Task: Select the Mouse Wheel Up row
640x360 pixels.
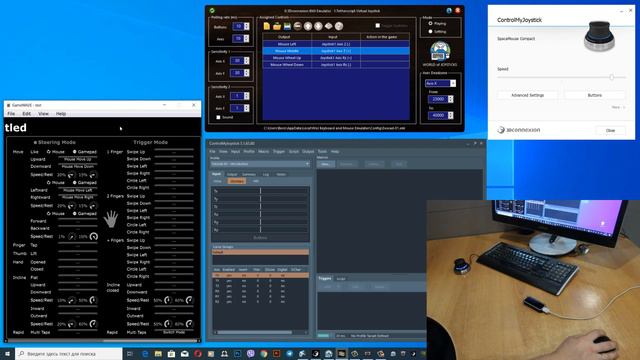Action: [x=336, y=58]
